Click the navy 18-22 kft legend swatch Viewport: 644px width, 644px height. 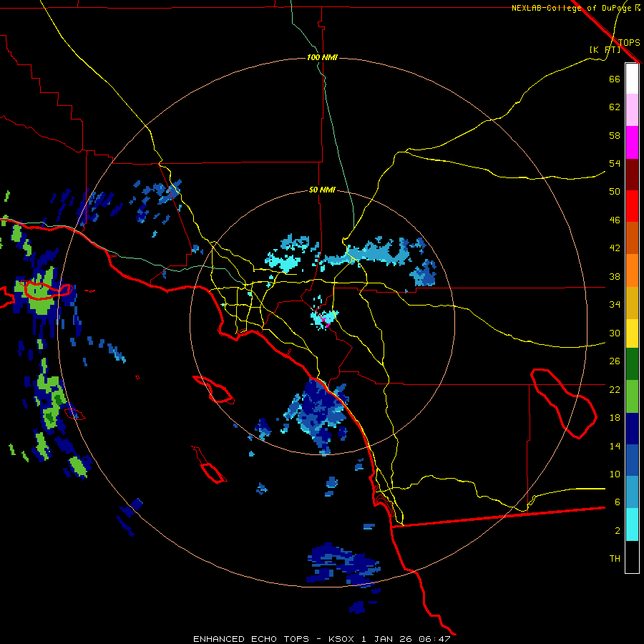(x=632, y=429)
